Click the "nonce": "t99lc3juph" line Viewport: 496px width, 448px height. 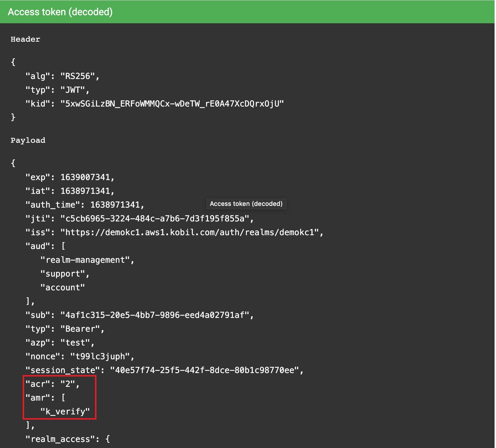point(80,356)
